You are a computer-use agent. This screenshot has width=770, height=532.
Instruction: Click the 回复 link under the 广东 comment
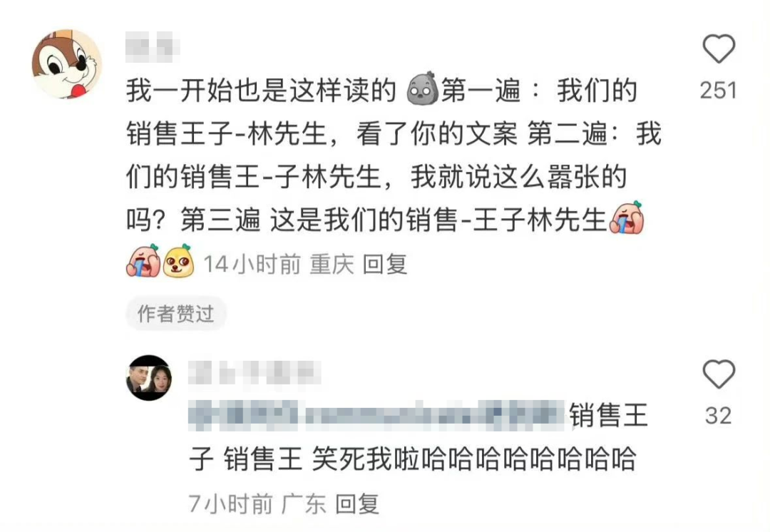point(357,504)
